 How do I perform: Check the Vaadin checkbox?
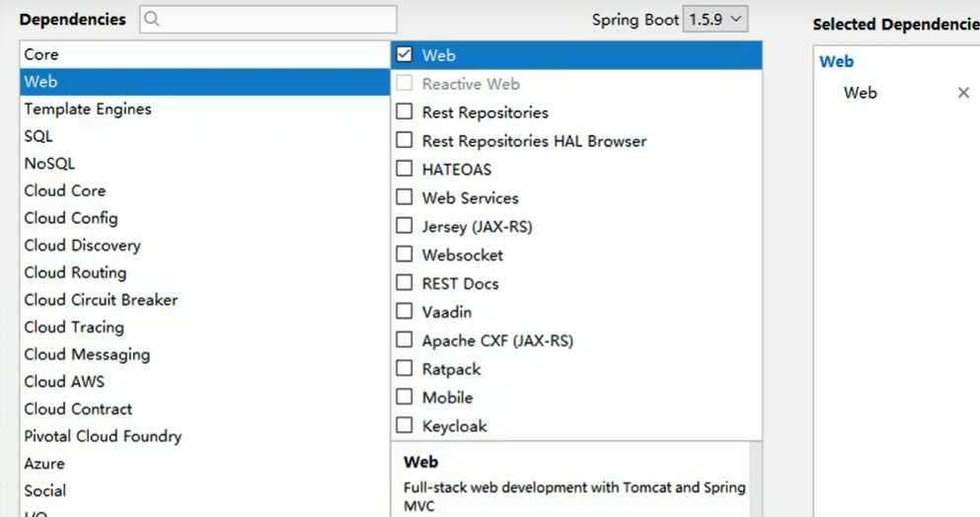point(405,312)
